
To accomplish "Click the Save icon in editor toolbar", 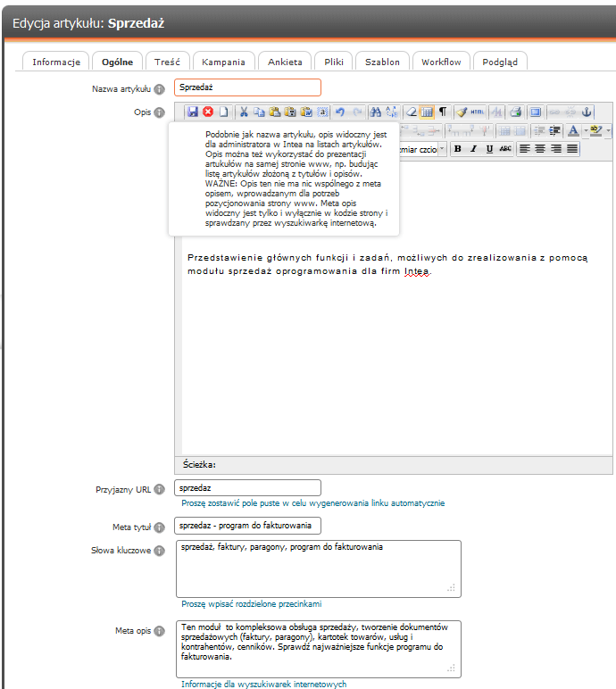I will 192,112.
